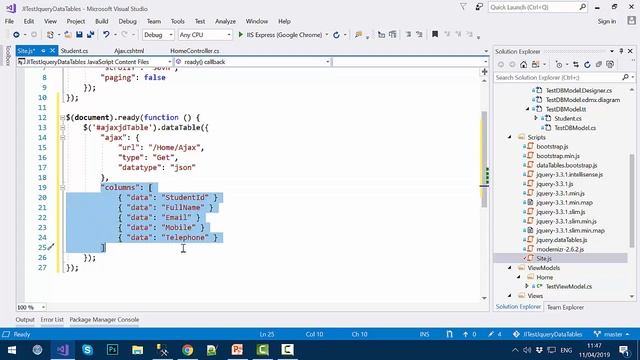Toggle auto-hide pin of Solution Explorer
Screen dimensions: 640x360
(621, 51)
